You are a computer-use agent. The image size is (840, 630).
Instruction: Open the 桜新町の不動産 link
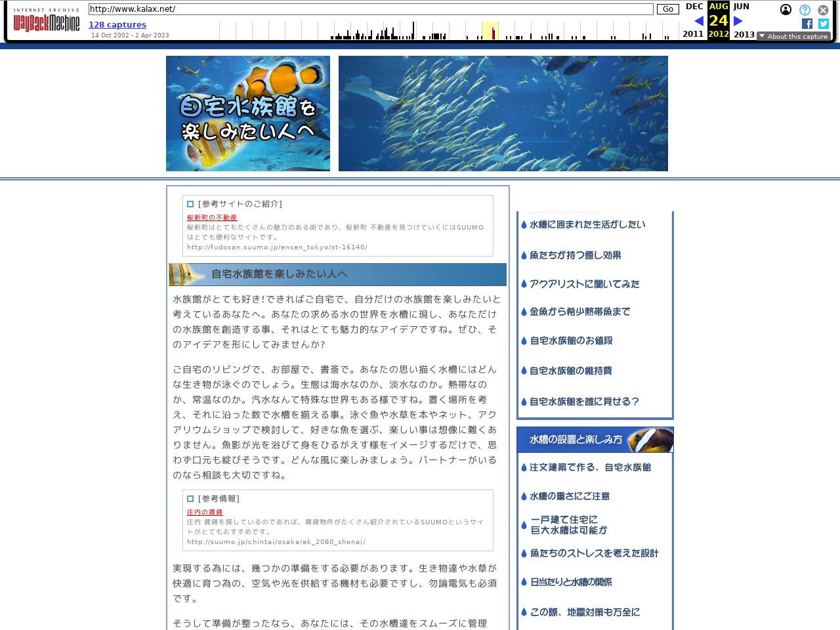pos(212,218)
